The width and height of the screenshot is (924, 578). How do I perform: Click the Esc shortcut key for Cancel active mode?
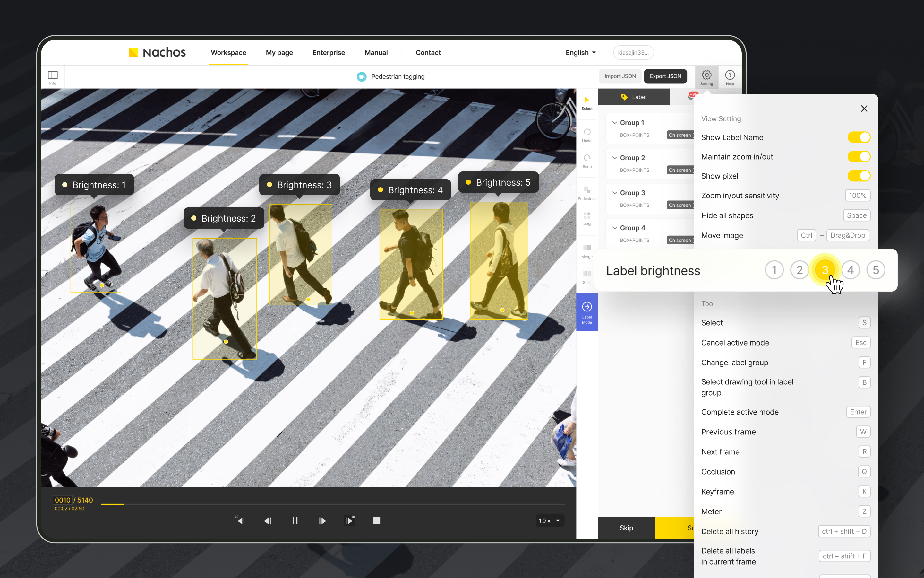tap(860, 343)
